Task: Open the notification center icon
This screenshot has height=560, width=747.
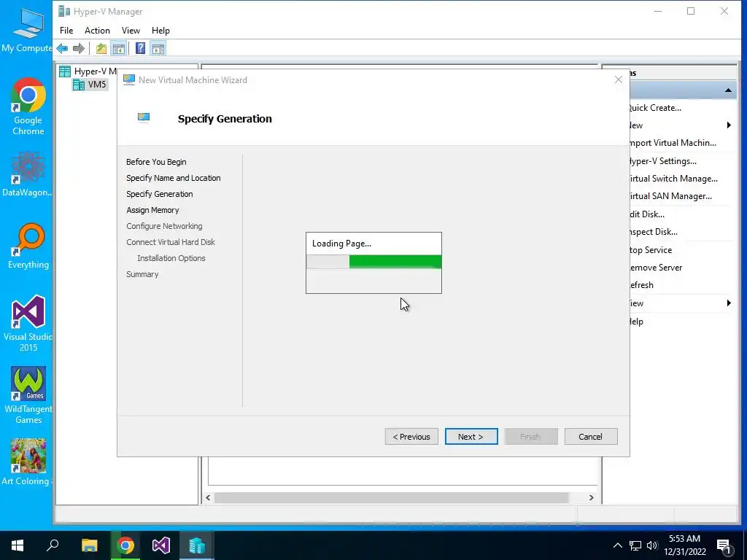Action: click(x=724, y=546)
